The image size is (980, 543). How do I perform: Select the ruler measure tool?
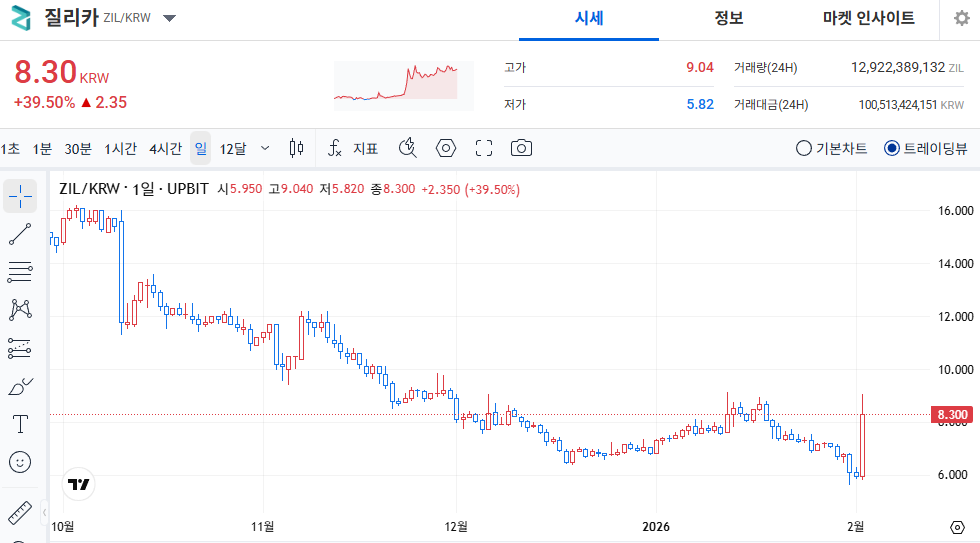click(x=20, y=513)
